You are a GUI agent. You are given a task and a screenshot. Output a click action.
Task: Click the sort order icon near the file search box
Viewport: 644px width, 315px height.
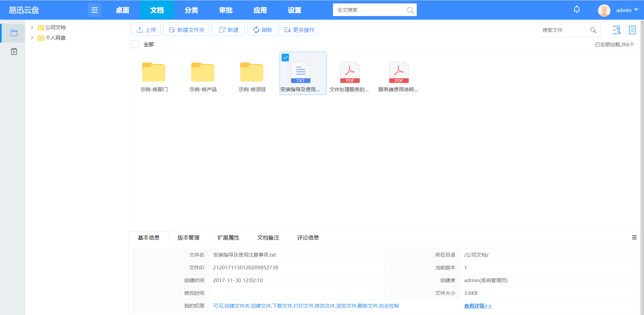616,30
